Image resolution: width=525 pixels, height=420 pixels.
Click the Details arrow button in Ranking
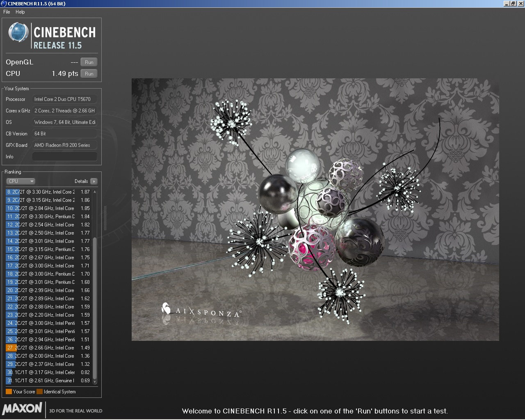coord(94,181)
